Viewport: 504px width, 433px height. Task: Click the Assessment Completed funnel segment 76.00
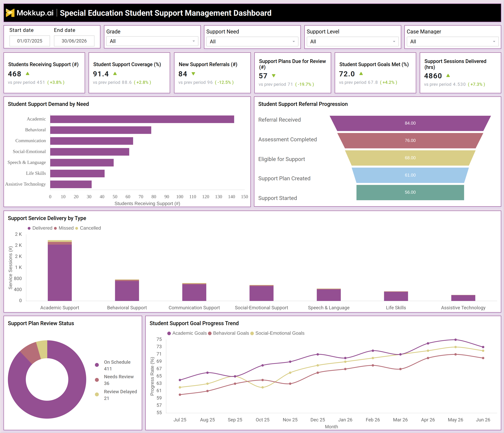tap(410, 141)
